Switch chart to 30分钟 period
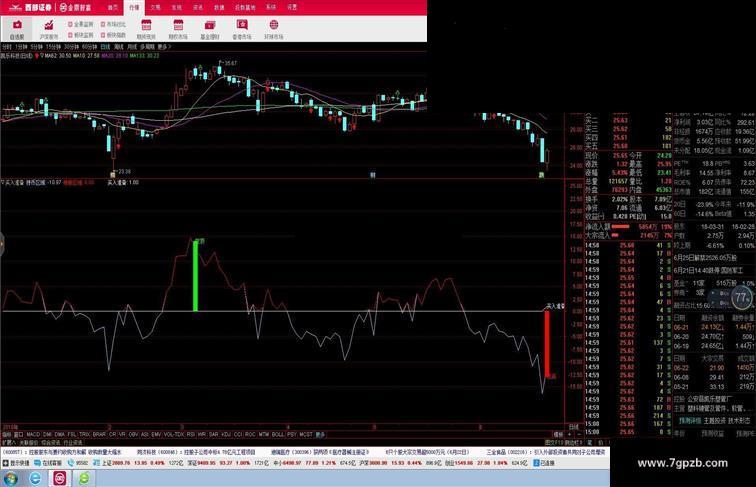Image resolution: width=756 pixels, height=487 pixels. coord(71,47)
